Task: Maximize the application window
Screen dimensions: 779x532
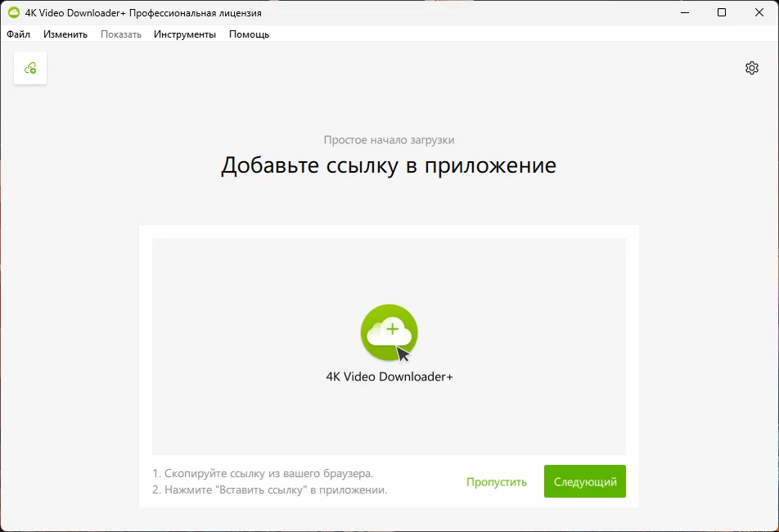Action: tap(721, 13)
